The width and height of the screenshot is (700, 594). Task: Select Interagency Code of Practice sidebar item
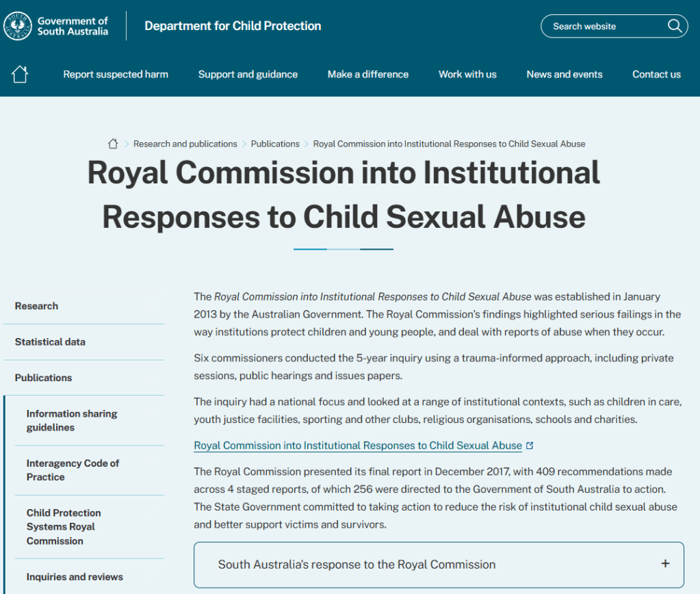pyautogui.click(x=73, y=470)
